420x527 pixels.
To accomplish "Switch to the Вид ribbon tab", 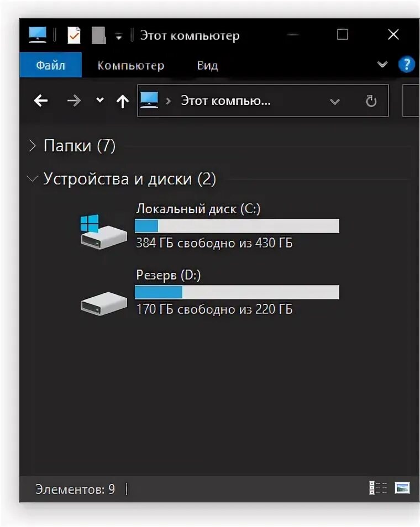I will [207, 65].
